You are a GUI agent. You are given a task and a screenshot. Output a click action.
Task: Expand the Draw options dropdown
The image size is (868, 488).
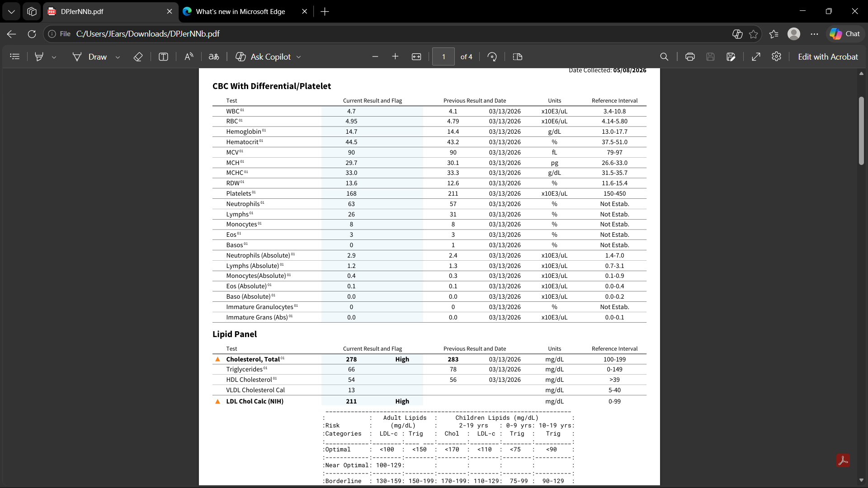pos(118,57)
